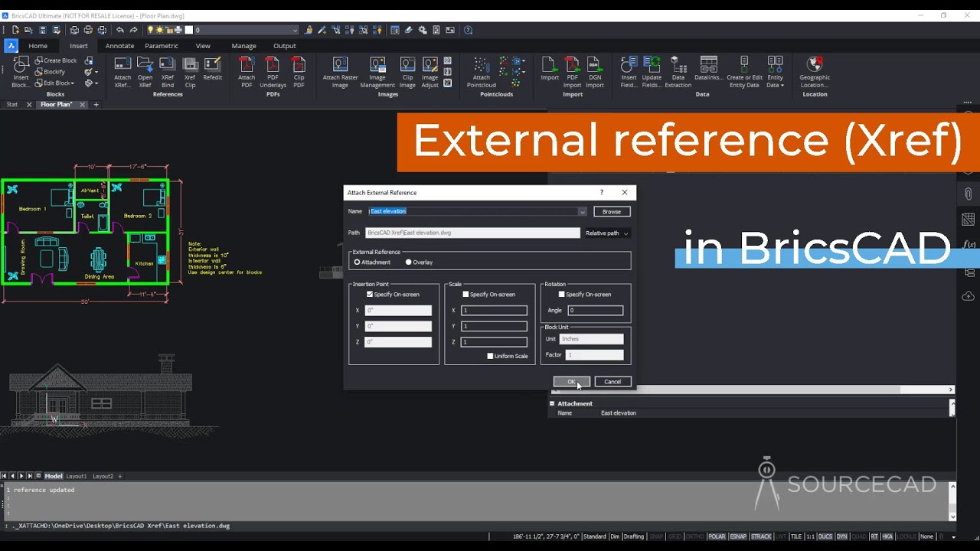
Task: Uncheck Insertion Point Specify On-screen
Action: pyautogui.click(x=370, y=295)
